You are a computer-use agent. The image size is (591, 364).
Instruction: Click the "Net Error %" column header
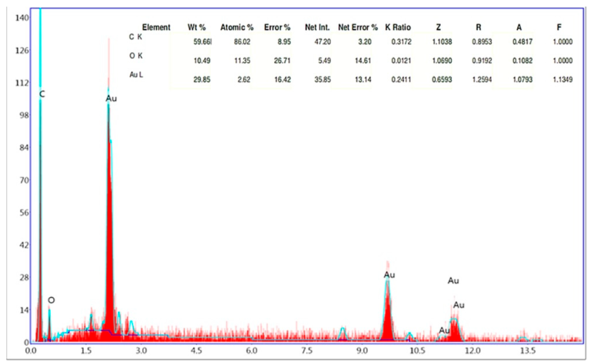pos(358,27)
